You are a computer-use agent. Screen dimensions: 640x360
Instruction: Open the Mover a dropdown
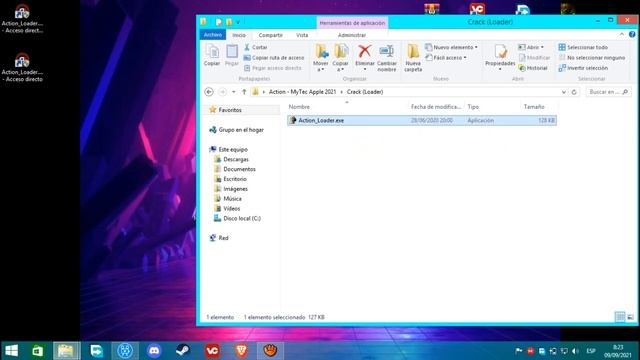pyautogui.click(x=321, y=58)
